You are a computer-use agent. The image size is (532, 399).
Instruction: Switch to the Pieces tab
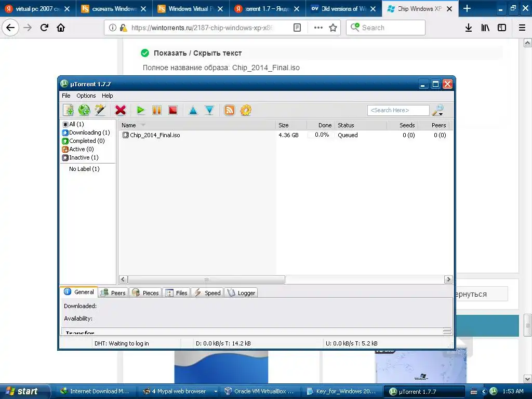145,293
